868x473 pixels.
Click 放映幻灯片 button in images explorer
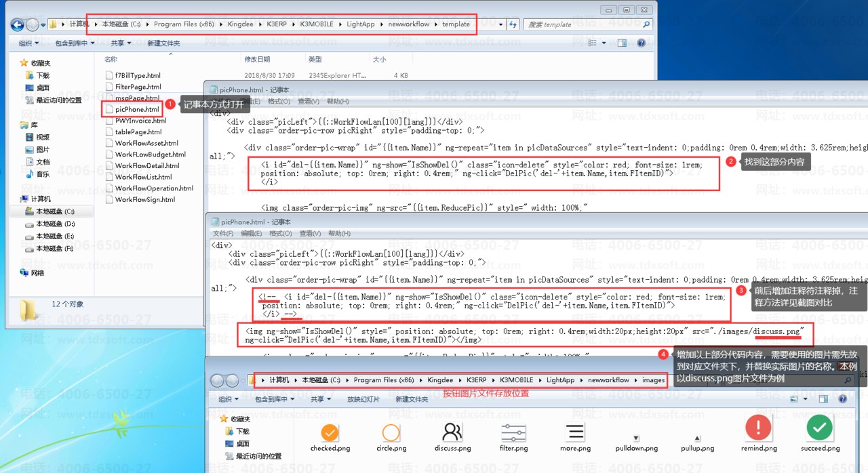click(x=363, y=400)
